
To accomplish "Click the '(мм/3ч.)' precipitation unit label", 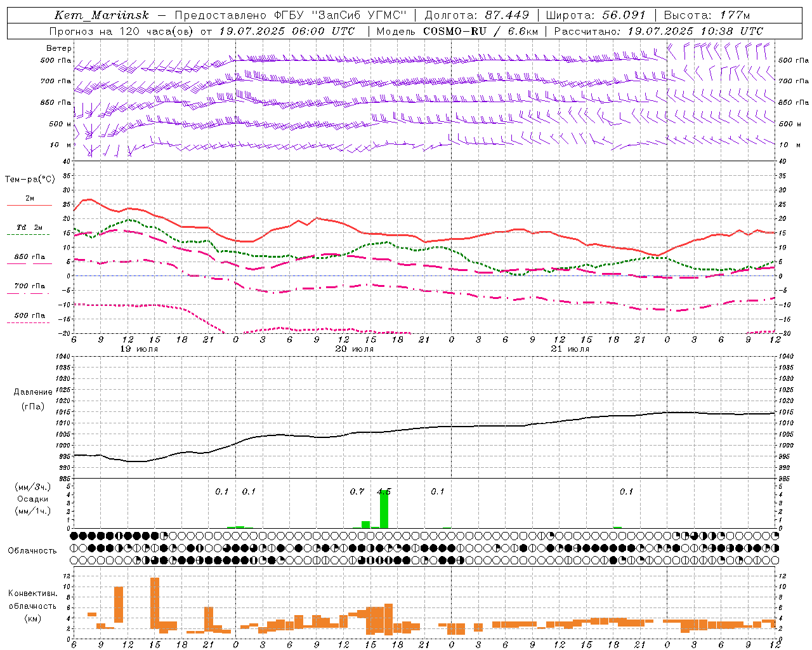I will click(32, 487).
